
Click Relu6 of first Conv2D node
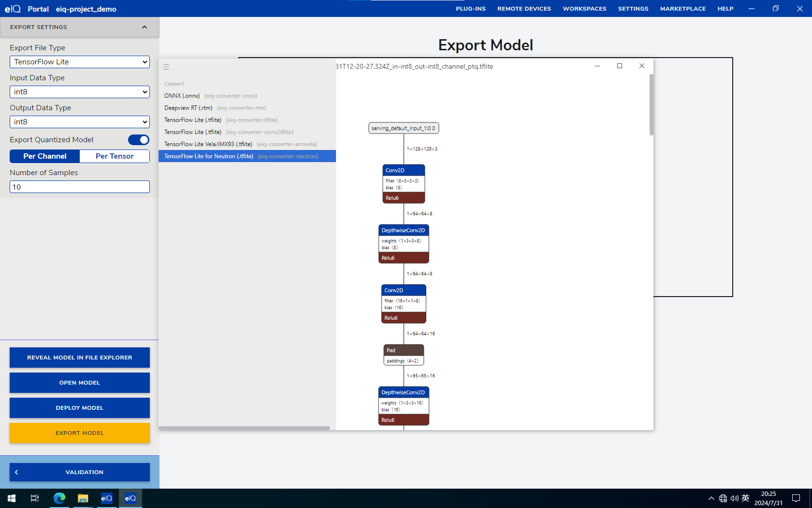[x=404, y=198]
